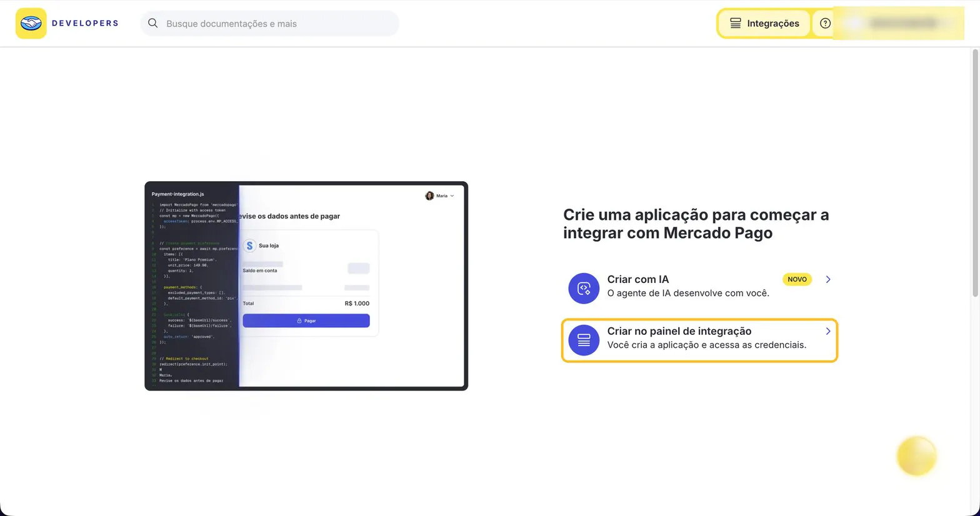Click 'O agente de IA desenvolve com você.' text

[x=688, y=293]
